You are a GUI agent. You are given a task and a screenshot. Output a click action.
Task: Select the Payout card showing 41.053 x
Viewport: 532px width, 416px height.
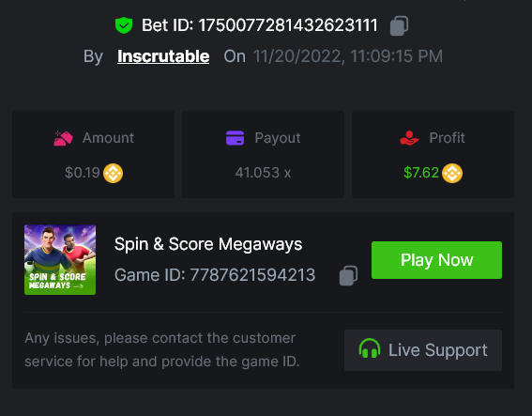tap(264, 155)
